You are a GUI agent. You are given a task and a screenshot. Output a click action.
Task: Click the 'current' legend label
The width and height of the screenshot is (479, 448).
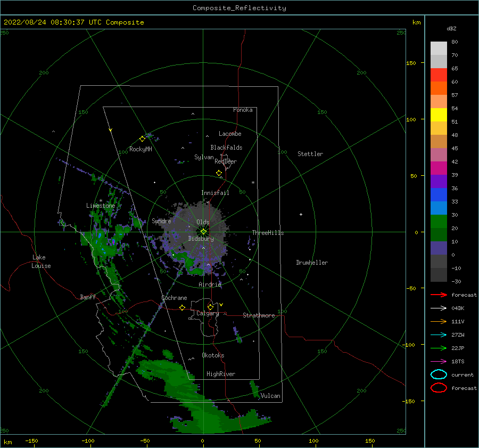[463, 374]
